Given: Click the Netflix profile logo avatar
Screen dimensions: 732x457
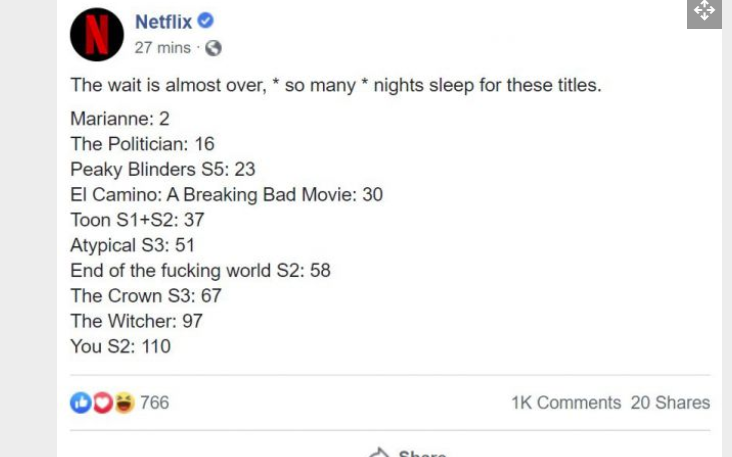Looking at the screenshot, I should tap(97, 35).
